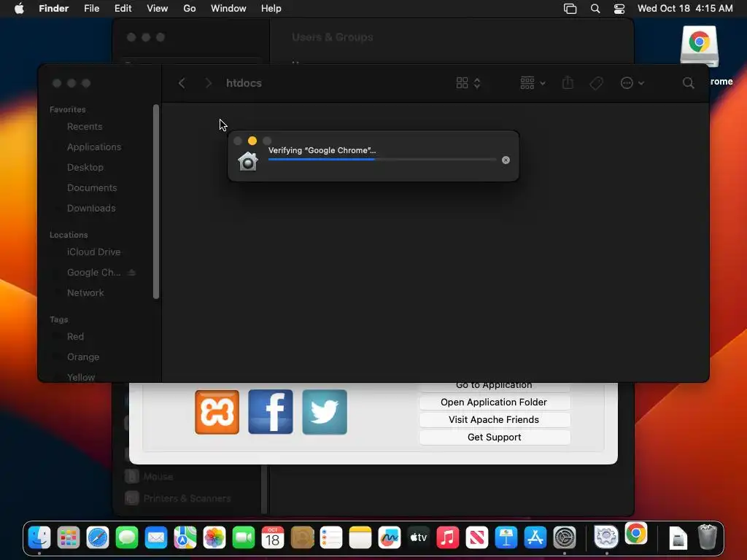Cancel the Google Chrome verification
The height and width of the screenshot is (560, 747).
506,160
